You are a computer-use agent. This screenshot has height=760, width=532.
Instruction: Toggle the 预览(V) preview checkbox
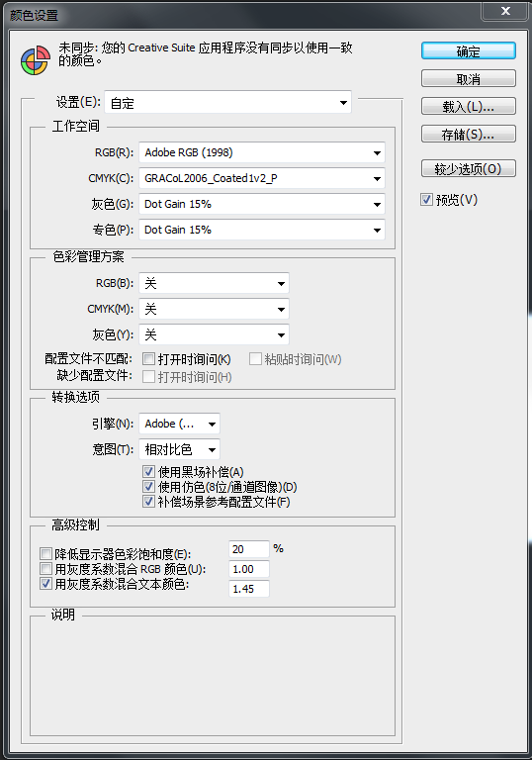point(426,199)
